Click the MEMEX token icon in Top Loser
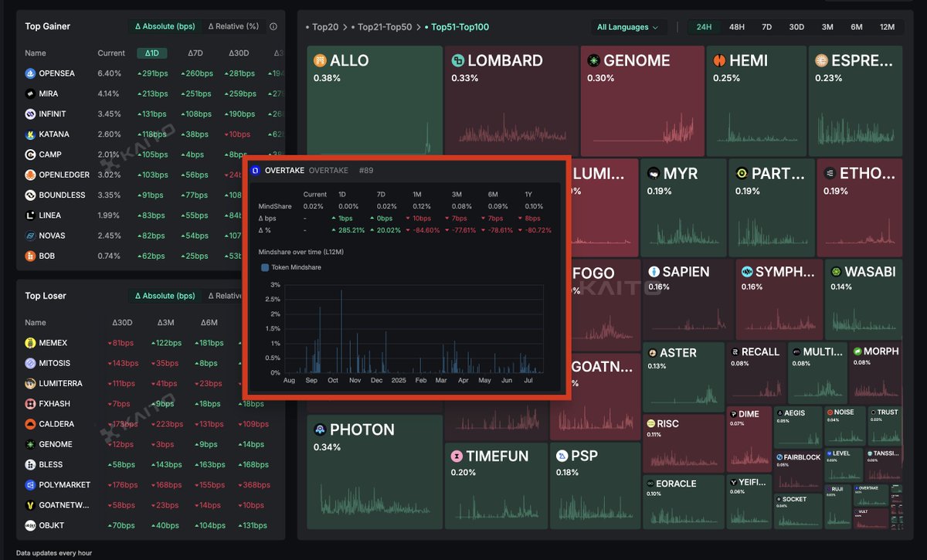 [x=30, y=343]
